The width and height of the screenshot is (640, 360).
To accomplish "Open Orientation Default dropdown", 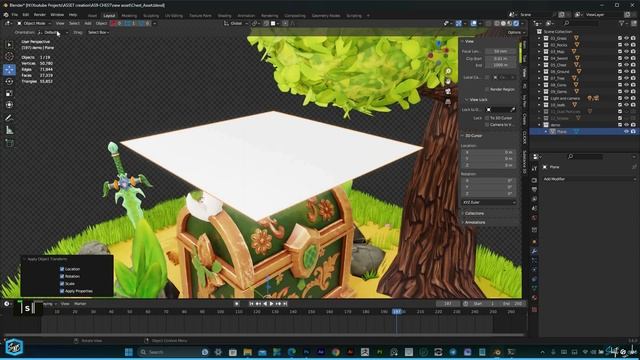I will (x=53, y=32).
